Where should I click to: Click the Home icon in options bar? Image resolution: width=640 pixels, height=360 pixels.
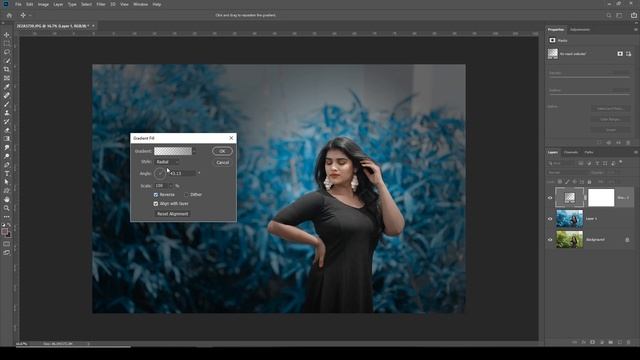(x=9, y=15)
